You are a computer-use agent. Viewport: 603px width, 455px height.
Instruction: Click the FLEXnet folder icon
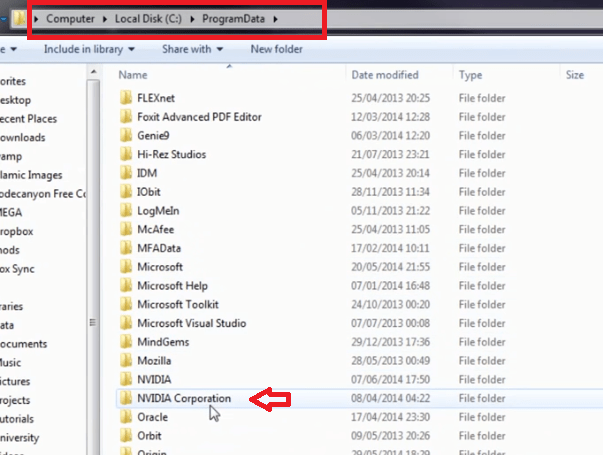125,98
